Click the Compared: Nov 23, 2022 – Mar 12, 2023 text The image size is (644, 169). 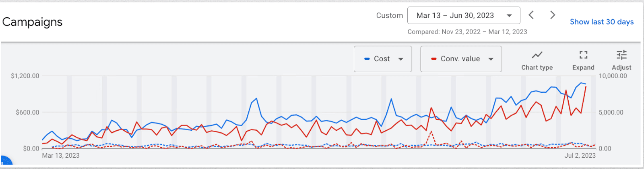click(467, 32)
